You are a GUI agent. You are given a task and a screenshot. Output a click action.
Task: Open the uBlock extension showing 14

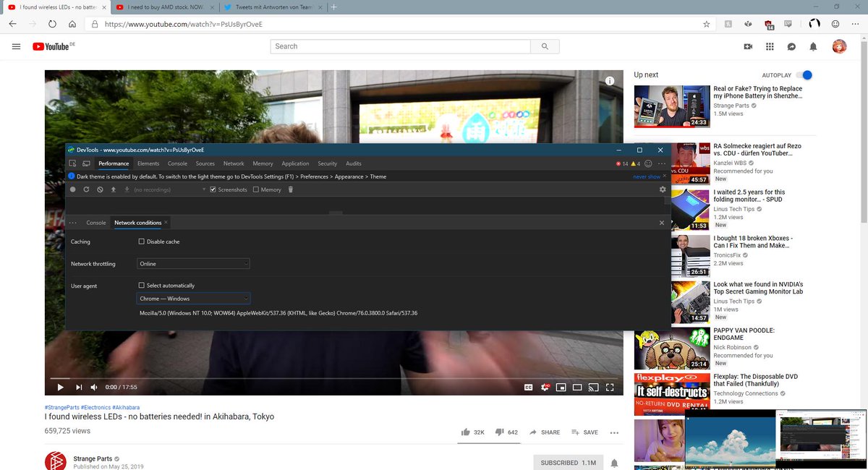click(x=769, y=24)
